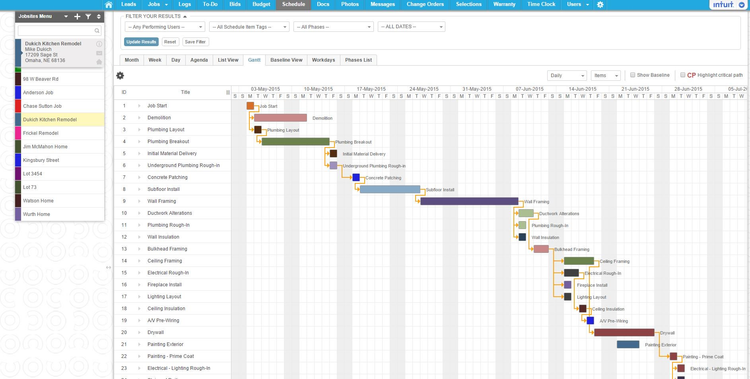Click the email icon for Mike Dukich
Image resolution: width=750 pixels, height=379 pixels.
99,53
